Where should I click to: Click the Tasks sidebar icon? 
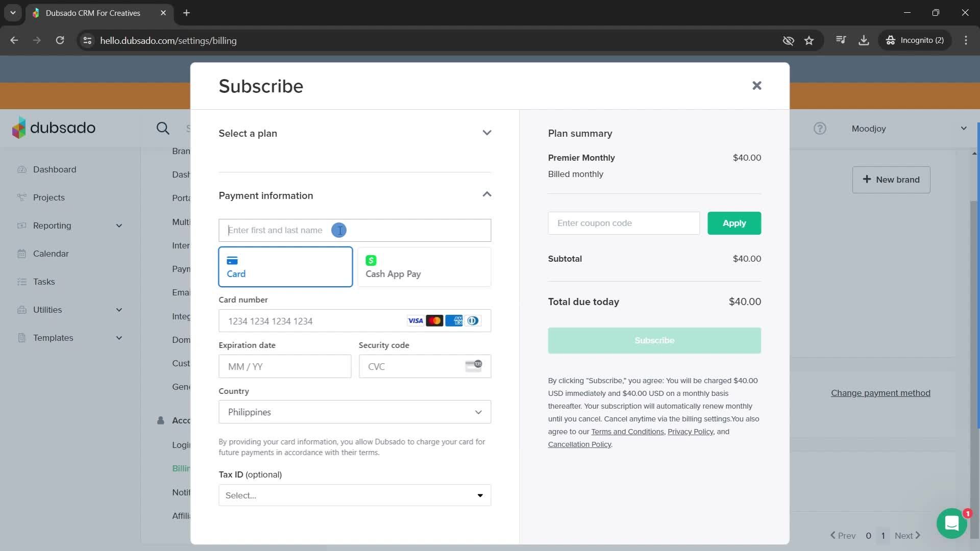click(21, 282)
